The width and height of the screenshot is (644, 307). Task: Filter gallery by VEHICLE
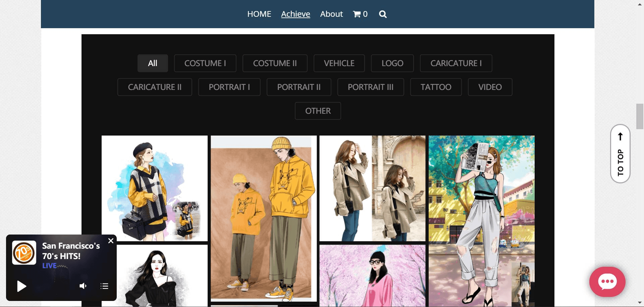point(339,63)
